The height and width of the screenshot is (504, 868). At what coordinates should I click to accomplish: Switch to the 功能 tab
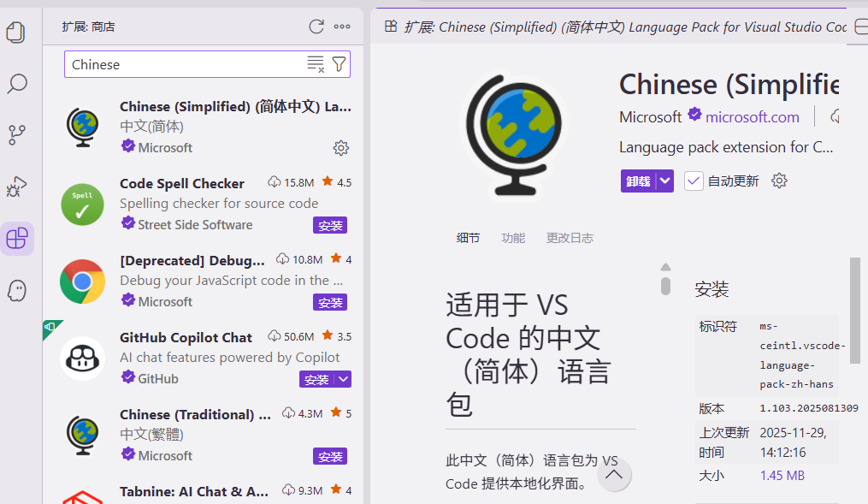(513, 238)
